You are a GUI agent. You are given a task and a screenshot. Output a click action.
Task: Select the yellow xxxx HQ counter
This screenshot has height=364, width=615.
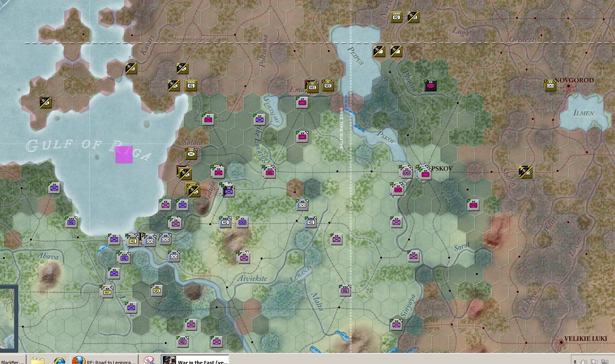point(133,240)
